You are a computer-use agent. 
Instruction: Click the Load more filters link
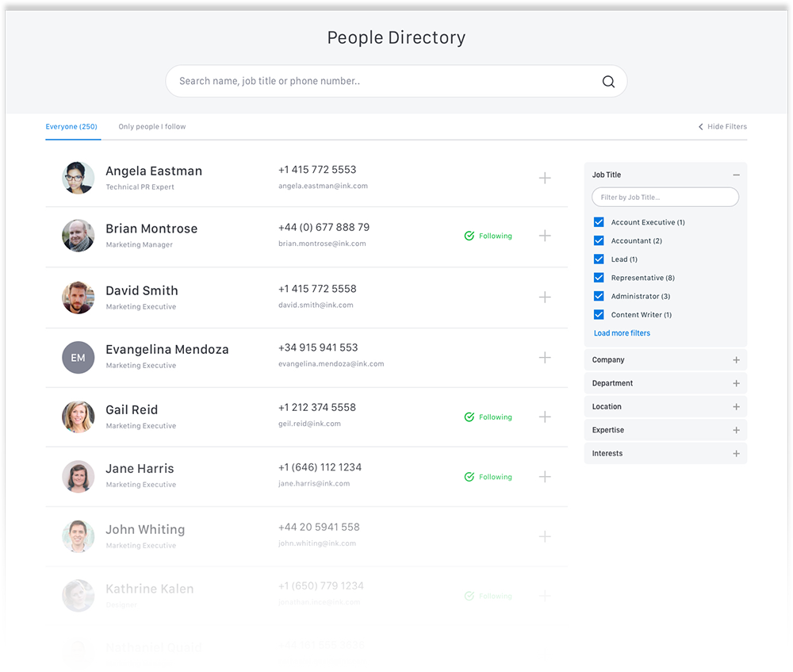621,332
